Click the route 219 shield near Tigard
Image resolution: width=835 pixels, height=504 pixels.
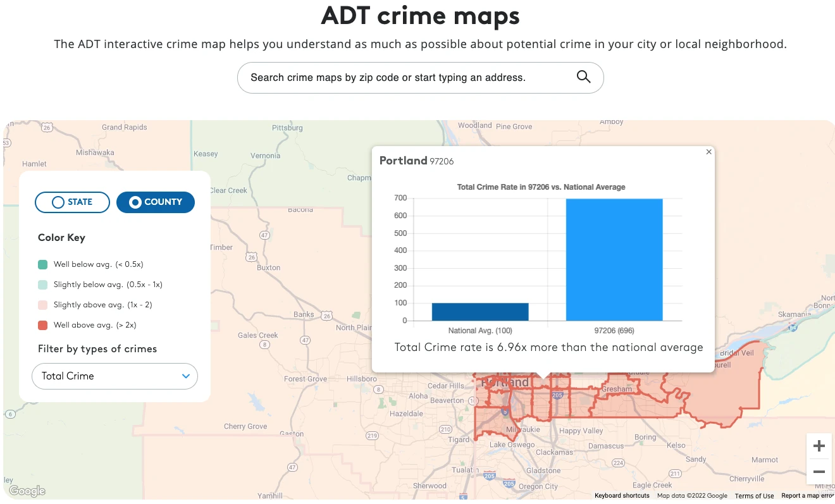click(x=373, y=436)
